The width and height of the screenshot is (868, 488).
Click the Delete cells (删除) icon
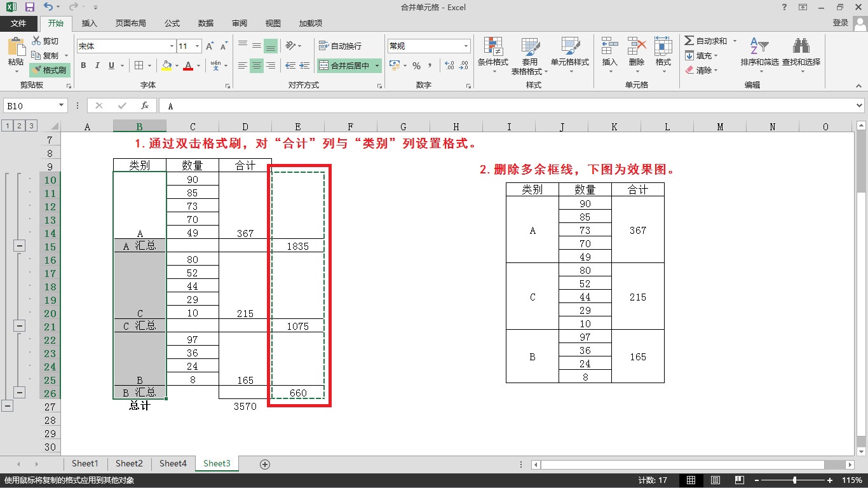pyautogui.click(x=637, y=46)
